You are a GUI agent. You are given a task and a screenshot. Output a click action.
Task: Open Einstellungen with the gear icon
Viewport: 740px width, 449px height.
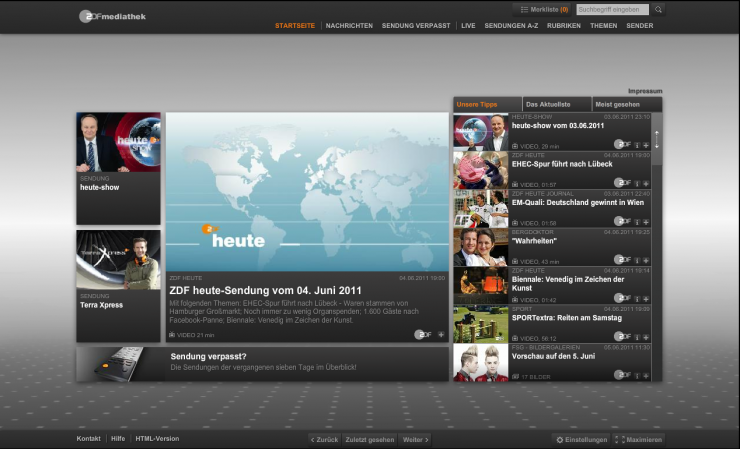coord(581,440)
